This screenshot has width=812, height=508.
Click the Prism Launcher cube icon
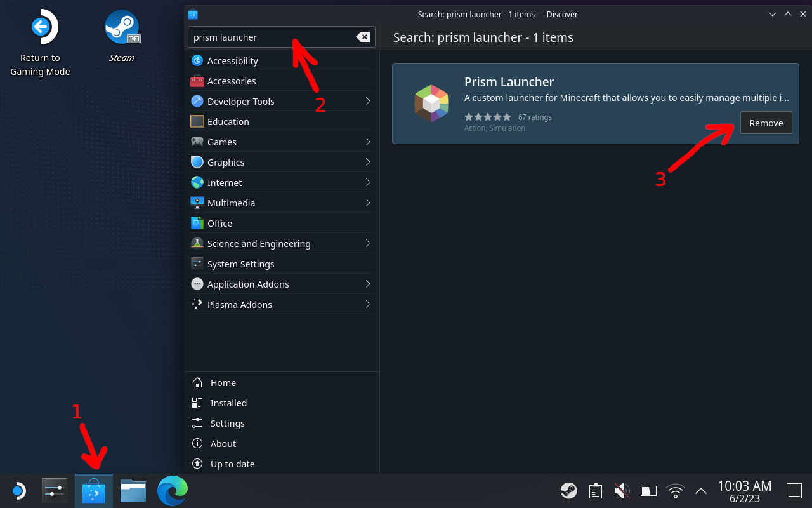coord(431,103)
